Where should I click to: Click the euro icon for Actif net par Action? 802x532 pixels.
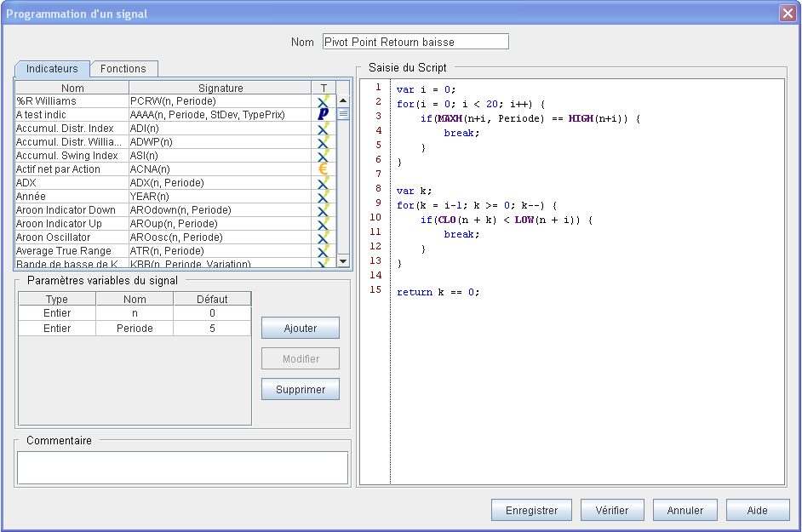pos(323,169)
